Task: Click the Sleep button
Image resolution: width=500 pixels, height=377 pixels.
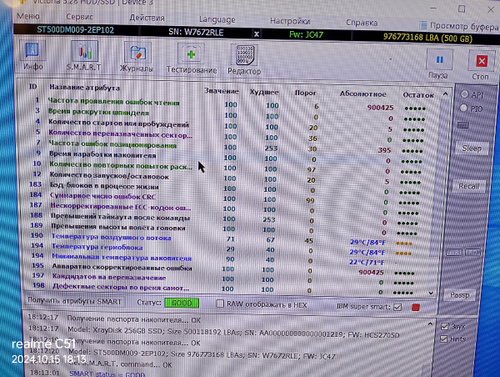Action: tap(471, 148)
